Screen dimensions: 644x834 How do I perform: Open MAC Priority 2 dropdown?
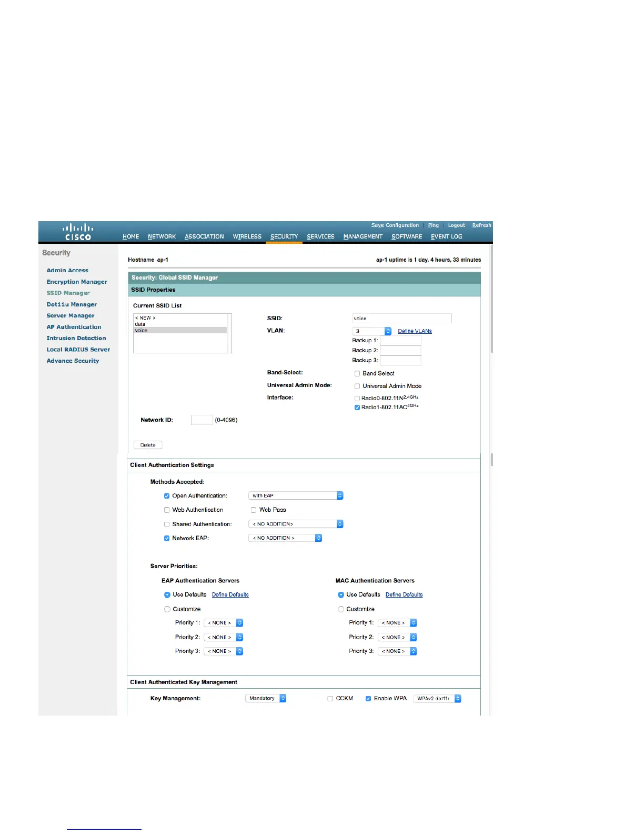[x=397, y=638]
